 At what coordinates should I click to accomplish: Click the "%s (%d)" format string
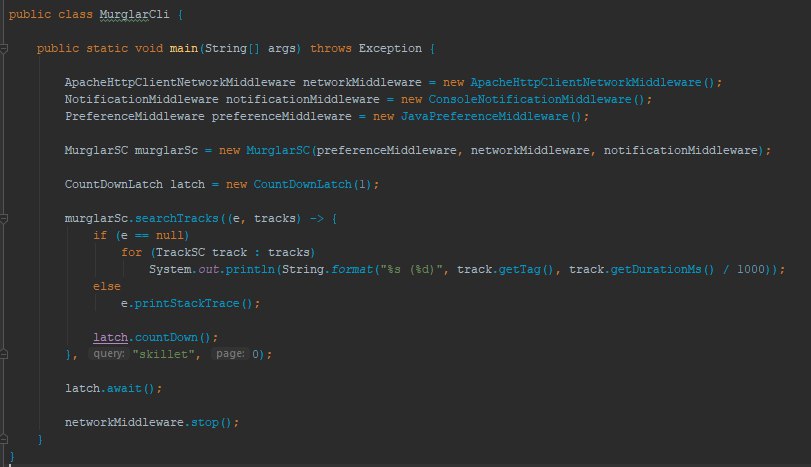click(x=412, y=269)
